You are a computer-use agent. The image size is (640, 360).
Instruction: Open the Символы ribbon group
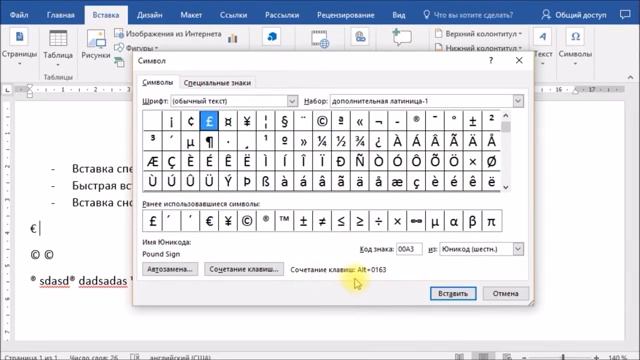click(x=575, y=47)
